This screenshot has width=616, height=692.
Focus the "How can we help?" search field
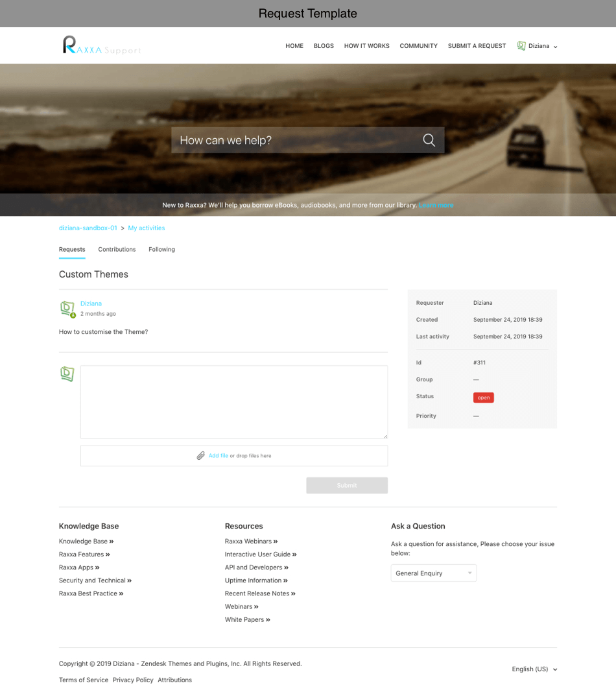[x=295, y=140]
